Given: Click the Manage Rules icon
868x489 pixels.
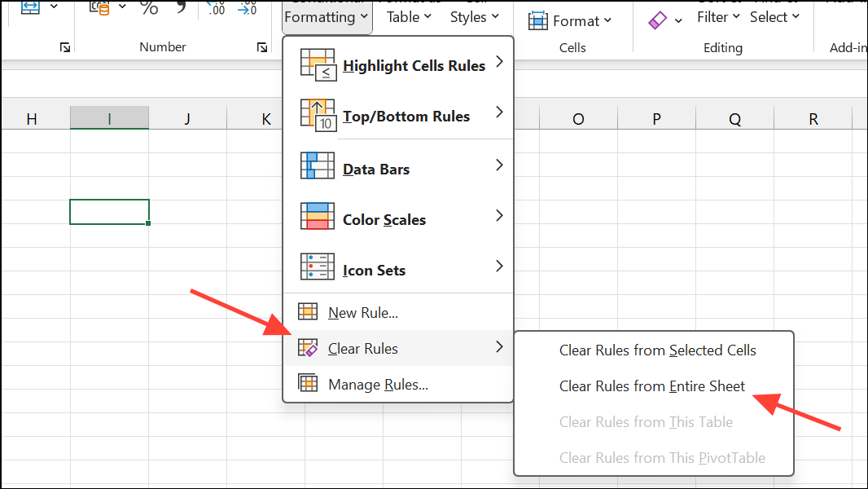Looking at the screenshot, I should tap(308, 384).
